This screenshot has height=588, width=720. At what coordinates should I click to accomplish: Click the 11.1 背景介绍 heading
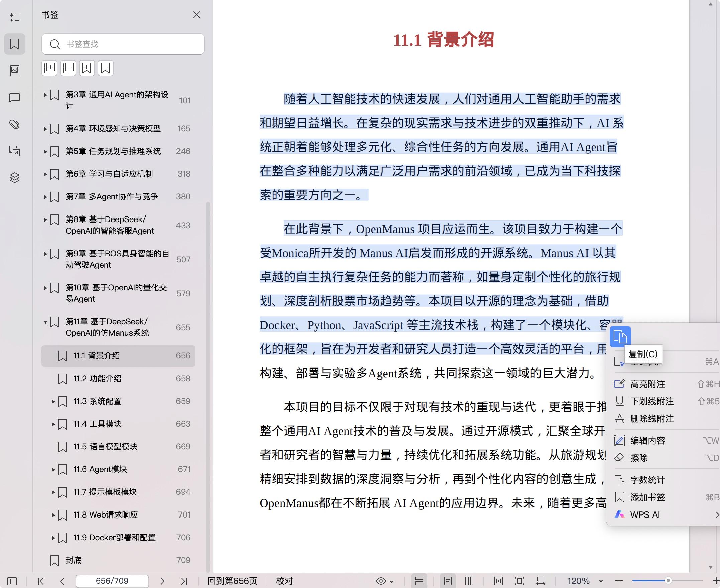443,40
